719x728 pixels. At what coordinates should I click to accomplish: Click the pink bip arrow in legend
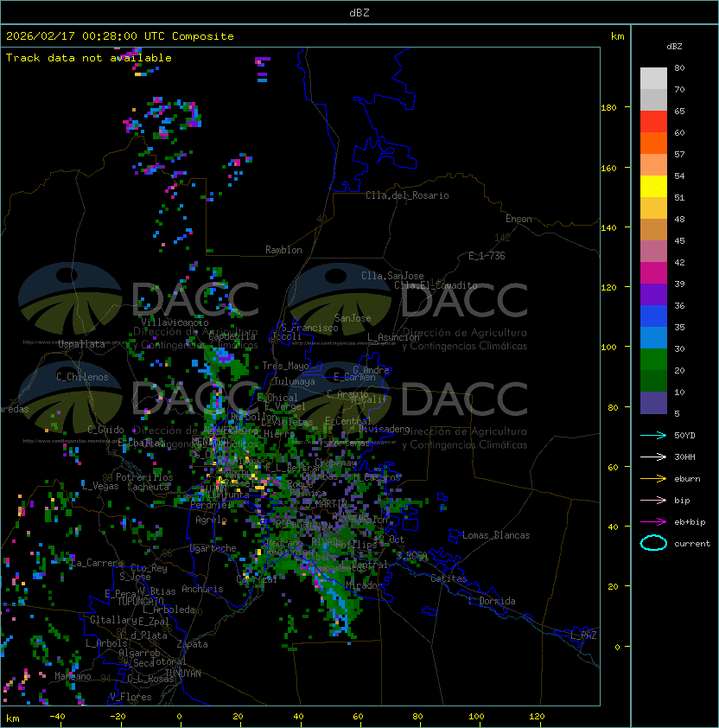click(653, 500)
